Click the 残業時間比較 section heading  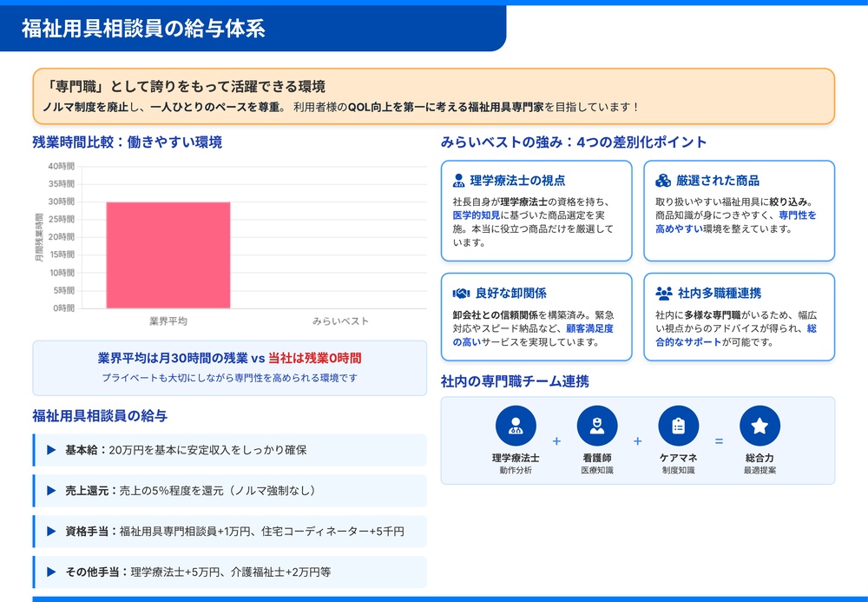pyautogui.click(x=127, y=142)
